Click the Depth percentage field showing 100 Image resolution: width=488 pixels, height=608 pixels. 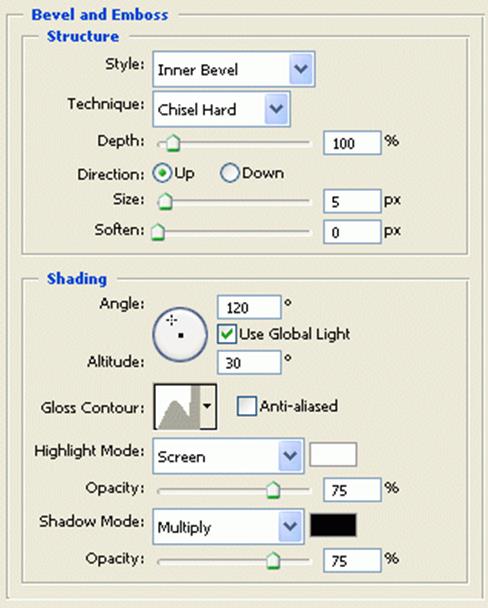click(352, 143)
